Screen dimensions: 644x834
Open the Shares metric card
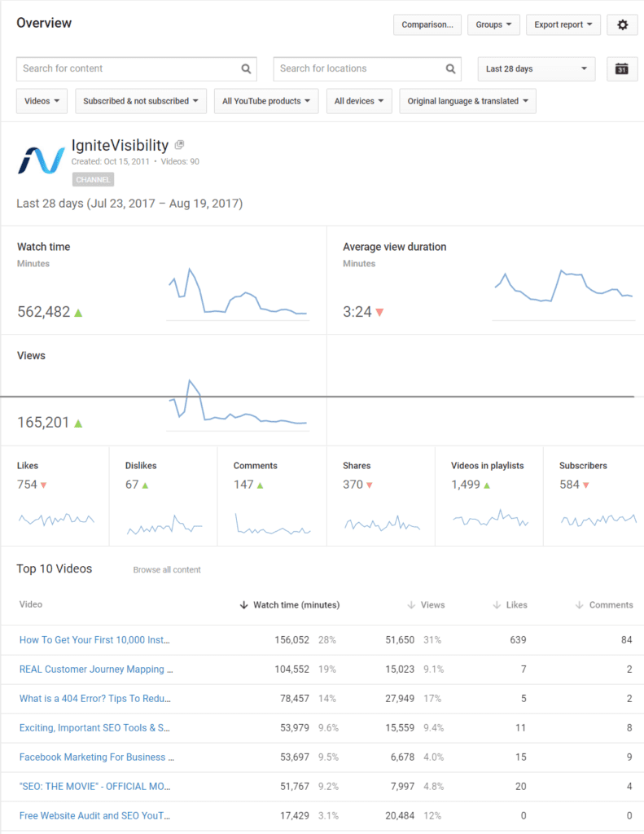click(381, 496)
